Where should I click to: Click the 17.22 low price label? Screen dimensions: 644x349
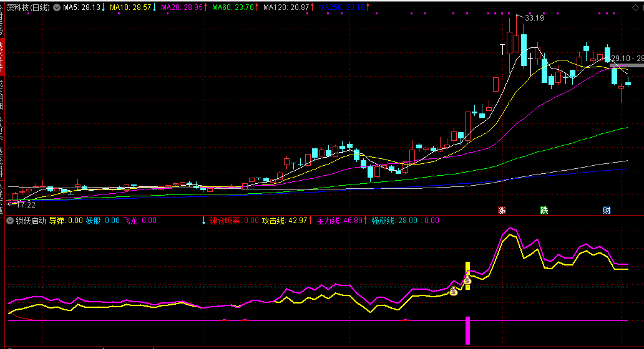(x=25, y=204)
